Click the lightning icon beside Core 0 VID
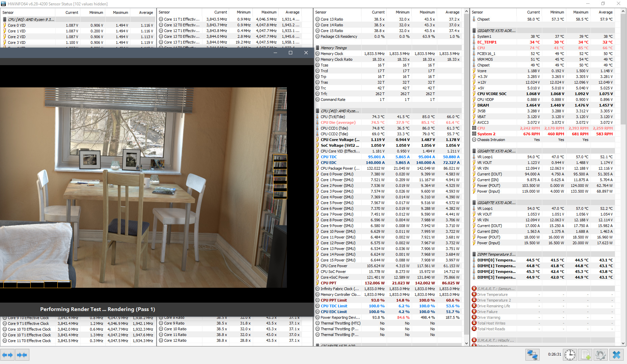 4,25
